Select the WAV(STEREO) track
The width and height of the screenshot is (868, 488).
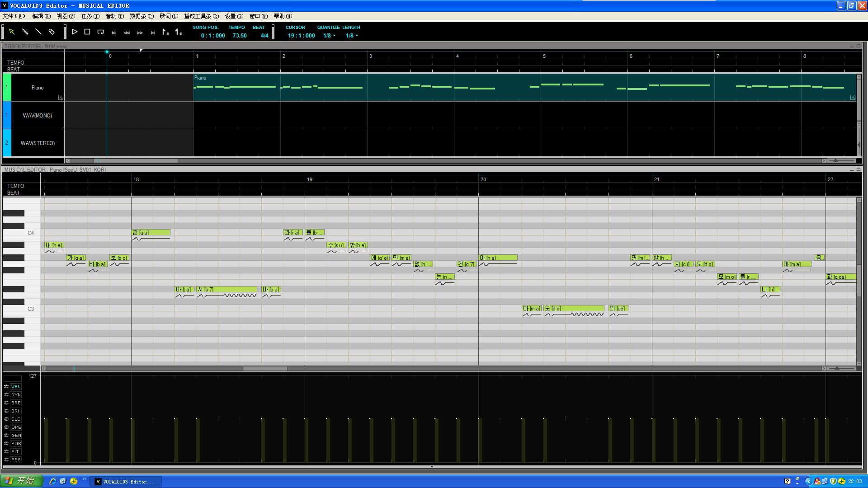coord(38,143)
